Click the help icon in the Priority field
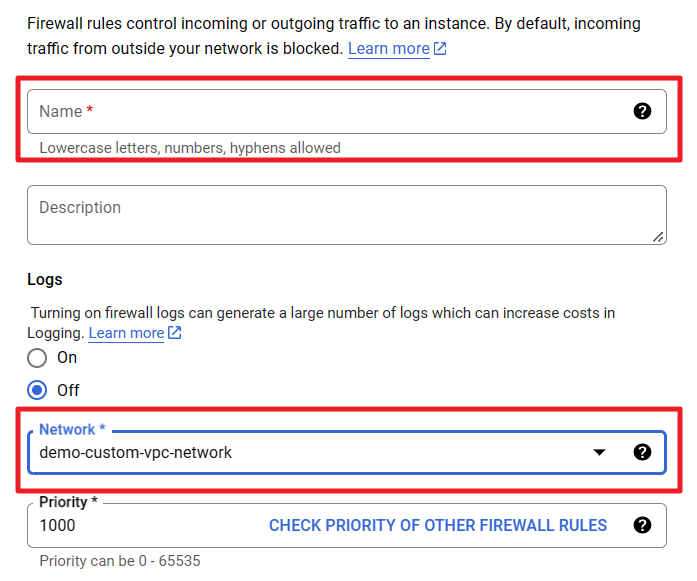 point(643,525)
